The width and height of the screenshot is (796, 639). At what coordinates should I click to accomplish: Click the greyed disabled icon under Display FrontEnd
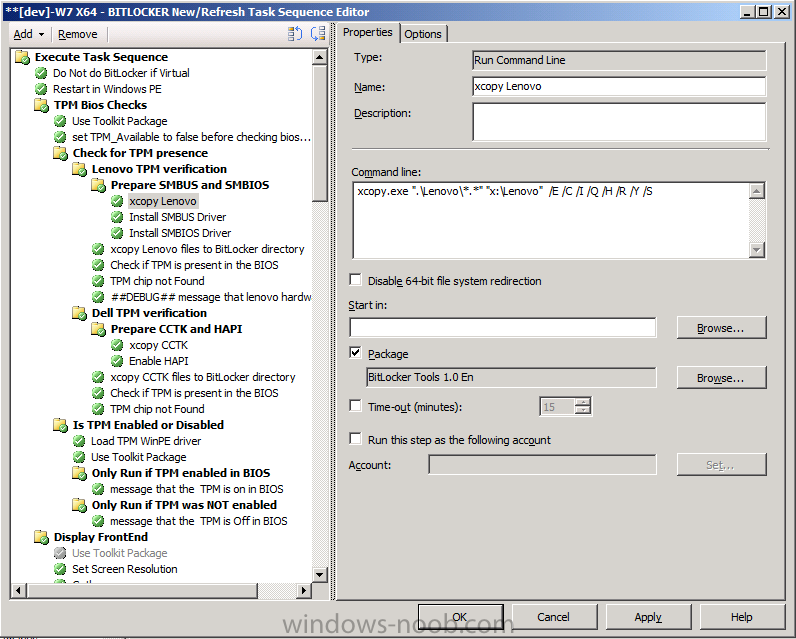pos(60,553)
